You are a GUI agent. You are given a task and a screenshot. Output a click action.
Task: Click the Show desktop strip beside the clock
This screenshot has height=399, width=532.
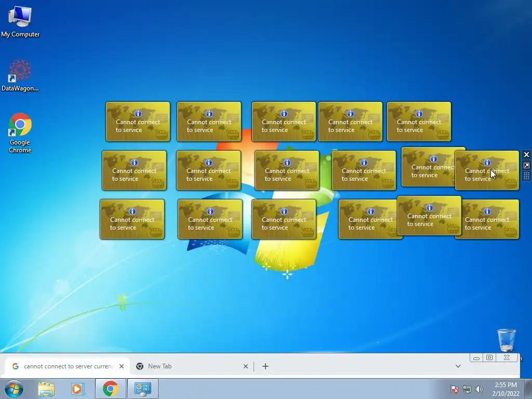point(528,389)
